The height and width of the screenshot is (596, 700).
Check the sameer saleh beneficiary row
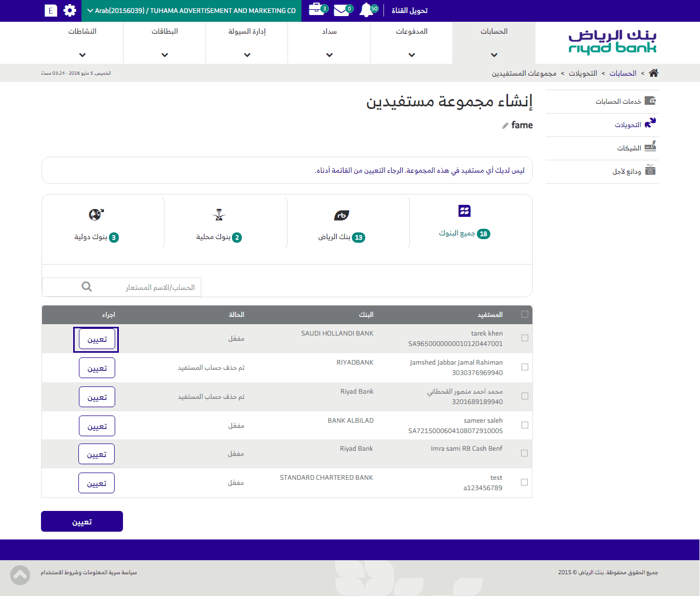(525, 425)
